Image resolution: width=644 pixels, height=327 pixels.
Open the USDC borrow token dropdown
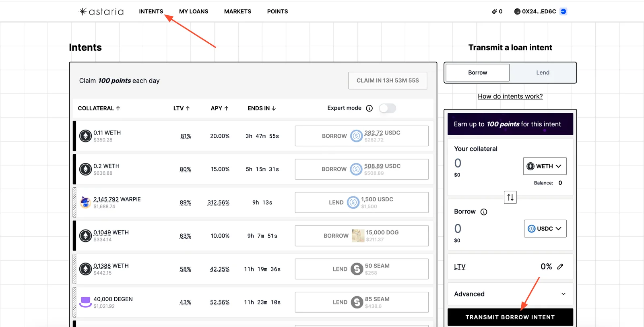(x=545, y=229)
